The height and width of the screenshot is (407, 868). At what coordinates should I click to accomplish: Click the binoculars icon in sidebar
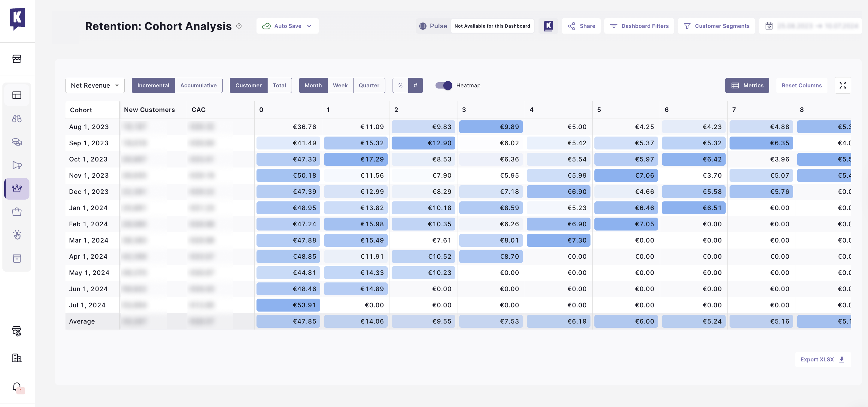[17, 119]
